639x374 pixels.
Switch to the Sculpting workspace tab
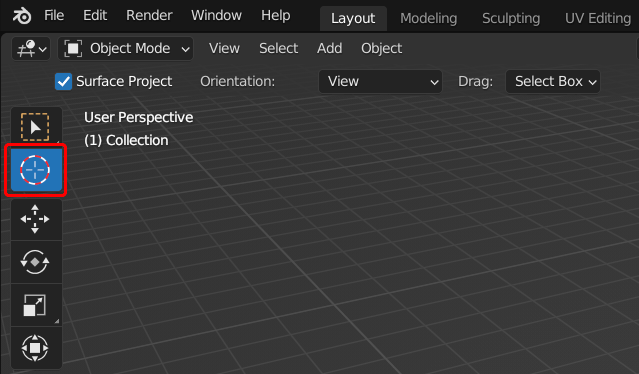pos(511,18)
